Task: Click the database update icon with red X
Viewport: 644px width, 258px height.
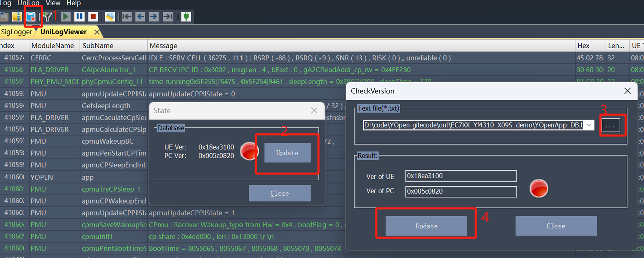Action: click(31, 17)
